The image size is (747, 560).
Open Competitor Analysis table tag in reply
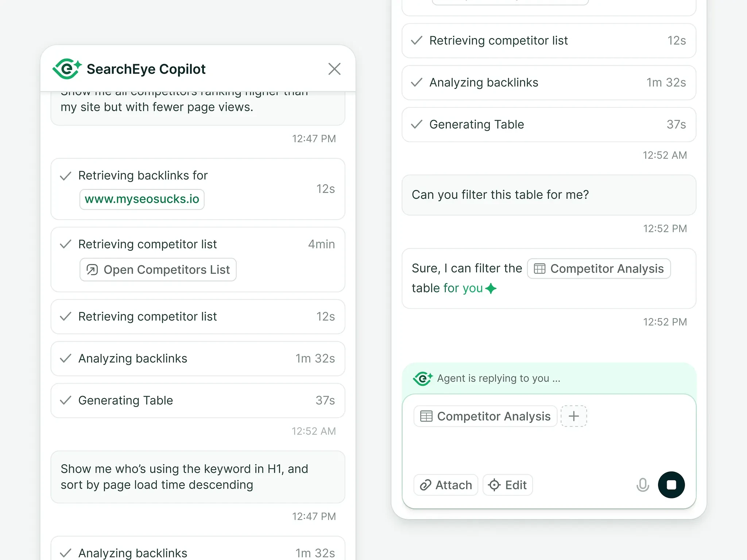599,269
